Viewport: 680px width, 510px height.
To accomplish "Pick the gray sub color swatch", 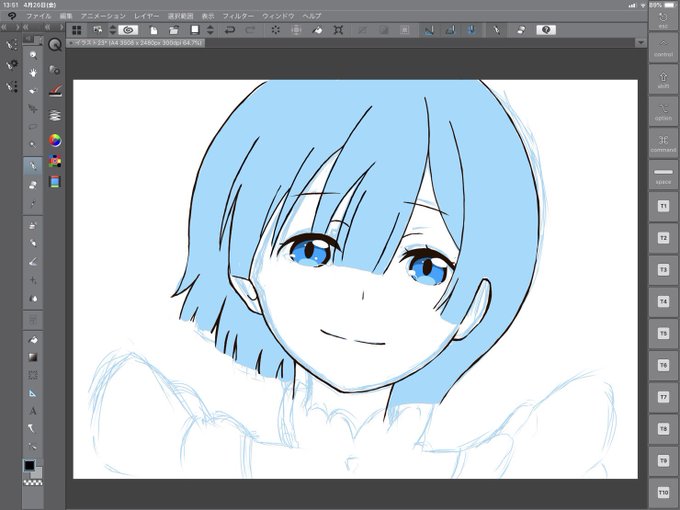I will [x=38, y=474].
